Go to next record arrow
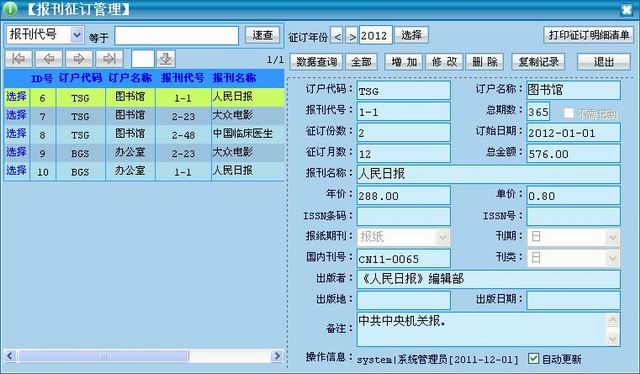Viewport: 640px width, 374px height. coord(79,59)
